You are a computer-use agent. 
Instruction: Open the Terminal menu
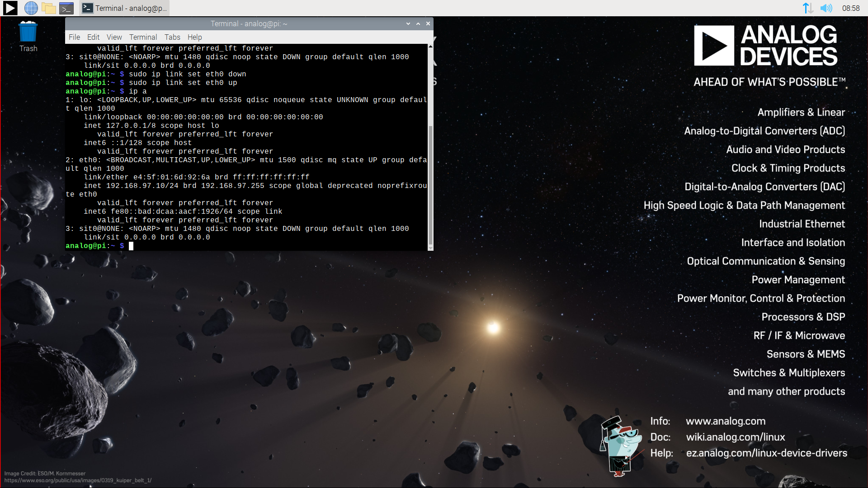point(143,37)
